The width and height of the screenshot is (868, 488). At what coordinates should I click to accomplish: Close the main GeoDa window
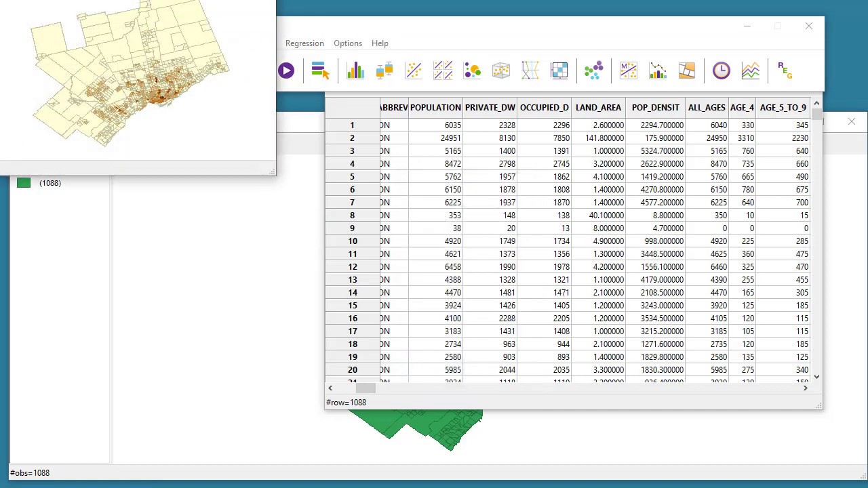(809, 26)
